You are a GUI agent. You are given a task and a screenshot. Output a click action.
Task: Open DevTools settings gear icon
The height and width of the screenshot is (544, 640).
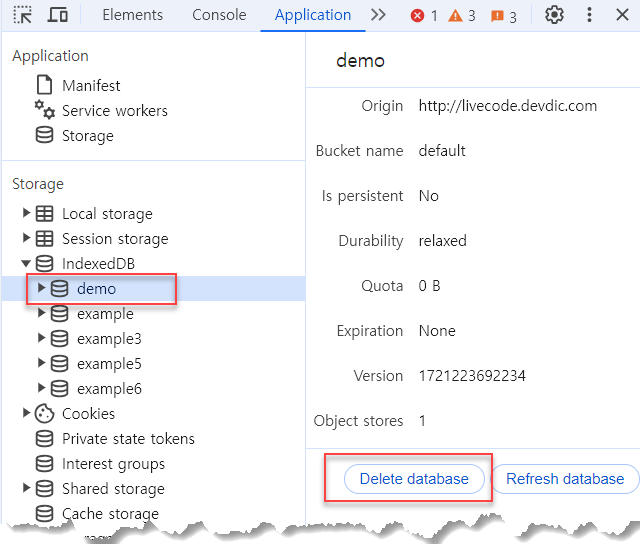554,15
